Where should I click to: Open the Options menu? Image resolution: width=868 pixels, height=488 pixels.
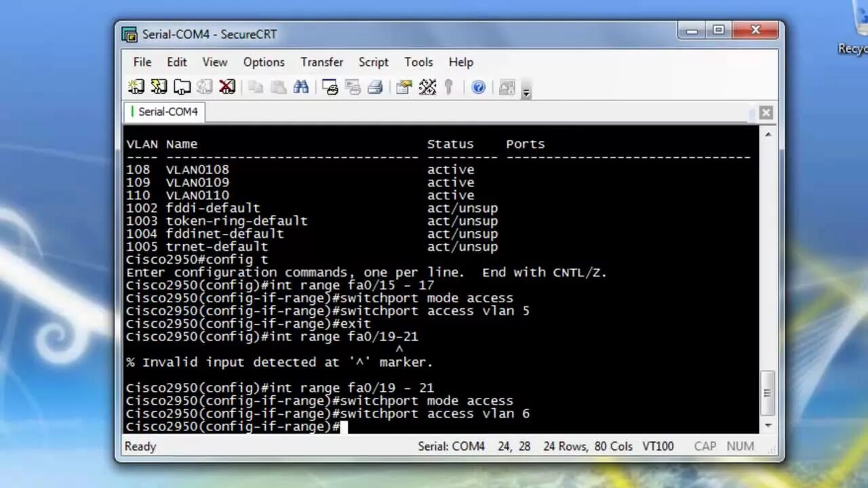coord(264,62)
